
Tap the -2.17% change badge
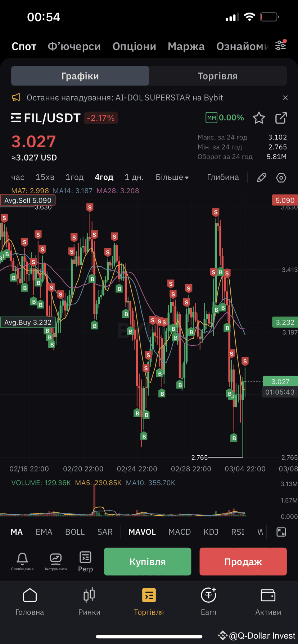point(101,118)
